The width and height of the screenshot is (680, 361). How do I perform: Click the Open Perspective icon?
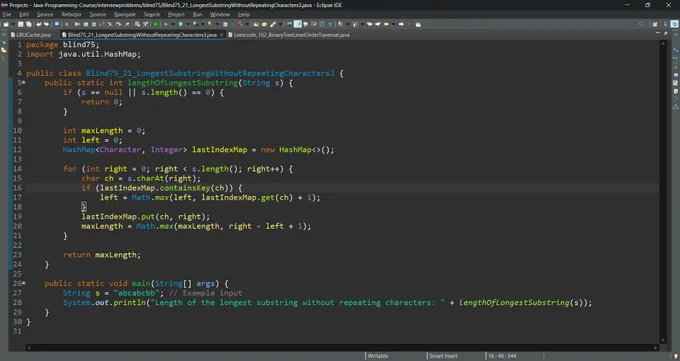pyautogui.click(x=655, y=24)
